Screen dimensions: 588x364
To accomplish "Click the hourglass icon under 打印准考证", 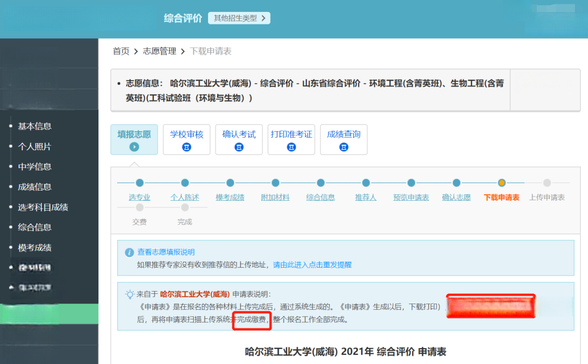I will [x=291, y=147].
